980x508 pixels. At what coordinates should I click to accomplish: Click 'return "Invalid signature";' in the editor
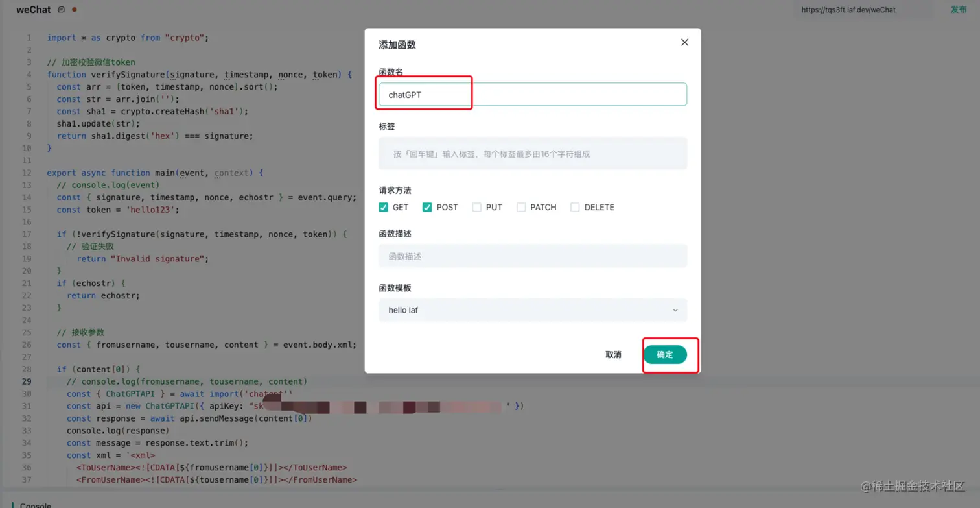[x=143, y=259]
